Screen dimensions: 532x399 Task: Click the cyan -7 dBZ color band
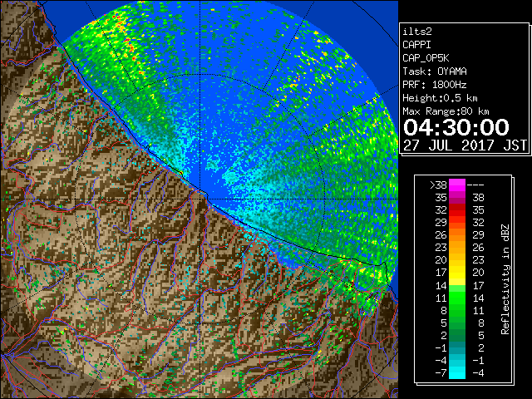pyautogui.click(x=457, y=372)
